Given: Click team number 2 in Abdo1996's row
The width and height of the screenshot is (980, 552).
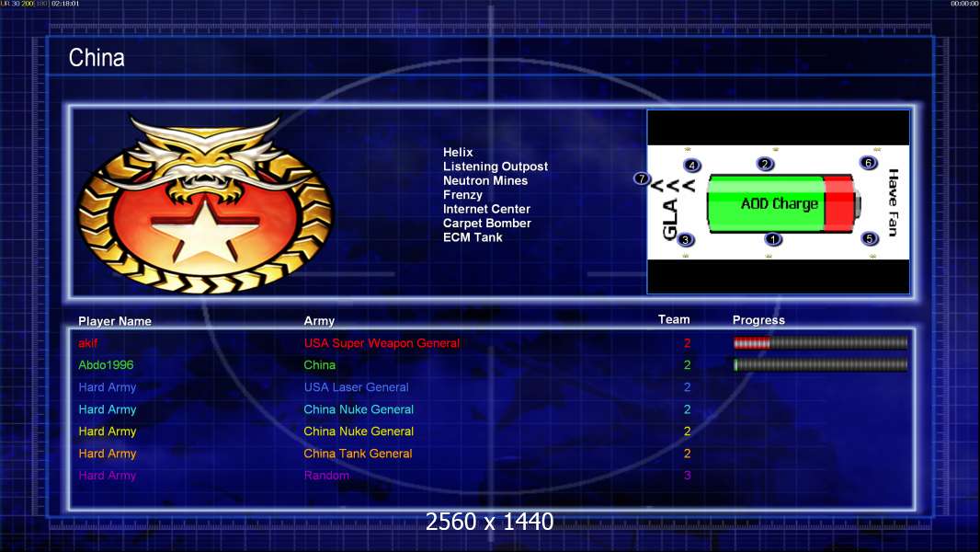Looking at the screenshot, I should point(687,365).
